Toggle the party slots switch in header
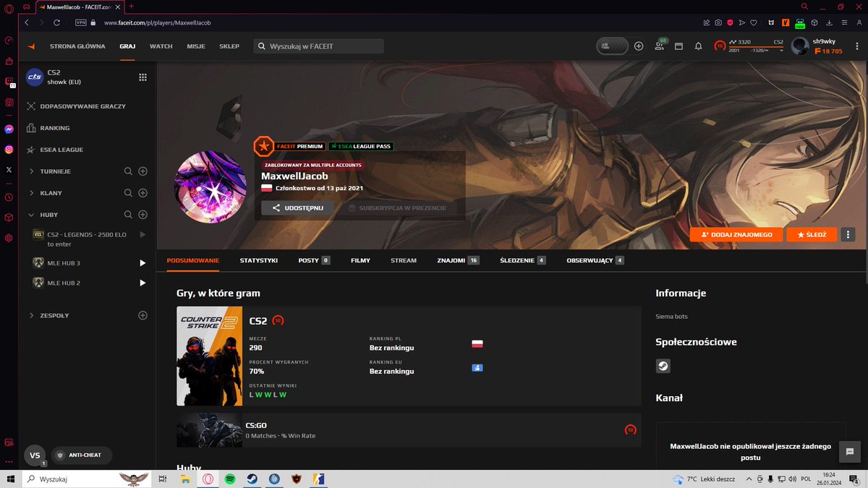Viewport: 868px width, 488px height. pyautogui.click(x=612, y=46)
